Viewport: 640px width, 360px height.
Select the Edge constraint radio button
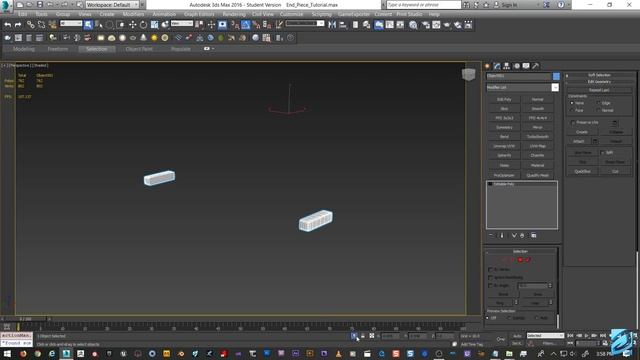tap(598, 103)
